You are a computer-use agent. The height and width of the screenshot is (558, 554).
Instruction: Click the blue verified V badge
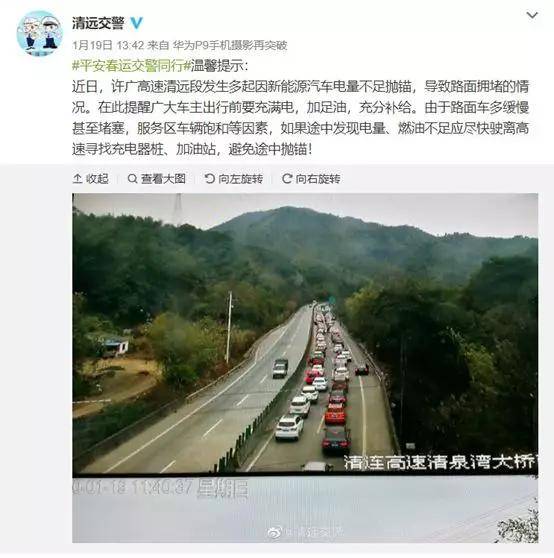136,24
